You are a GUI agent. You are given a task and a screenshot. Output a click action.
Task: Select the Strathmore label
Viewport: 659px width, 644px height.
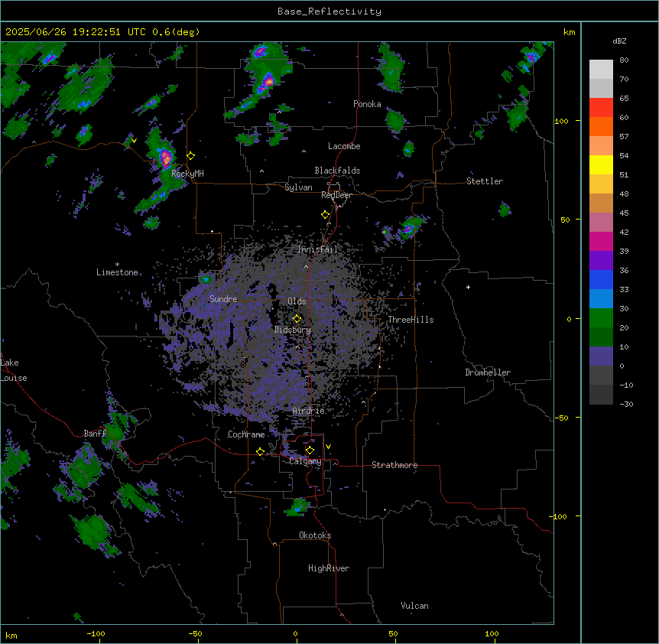pos(394,465)
